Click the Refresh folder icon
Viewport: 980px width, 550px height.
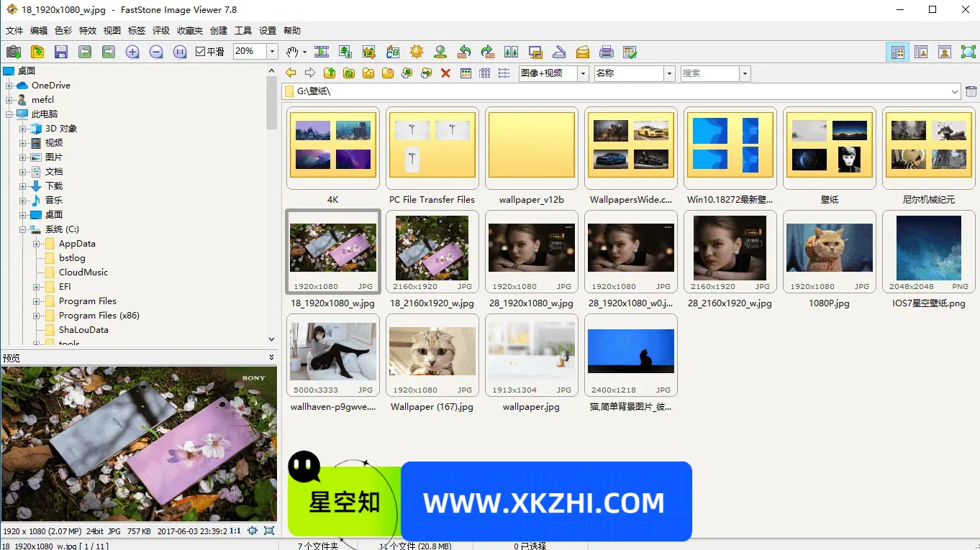(349, 73)
